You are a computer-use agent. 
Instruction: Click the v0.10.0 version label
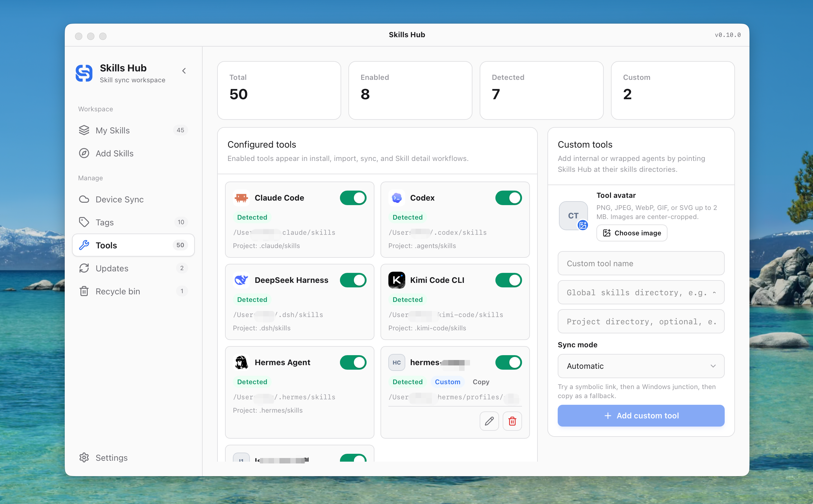pyautogui.click(x=727, y=35)
